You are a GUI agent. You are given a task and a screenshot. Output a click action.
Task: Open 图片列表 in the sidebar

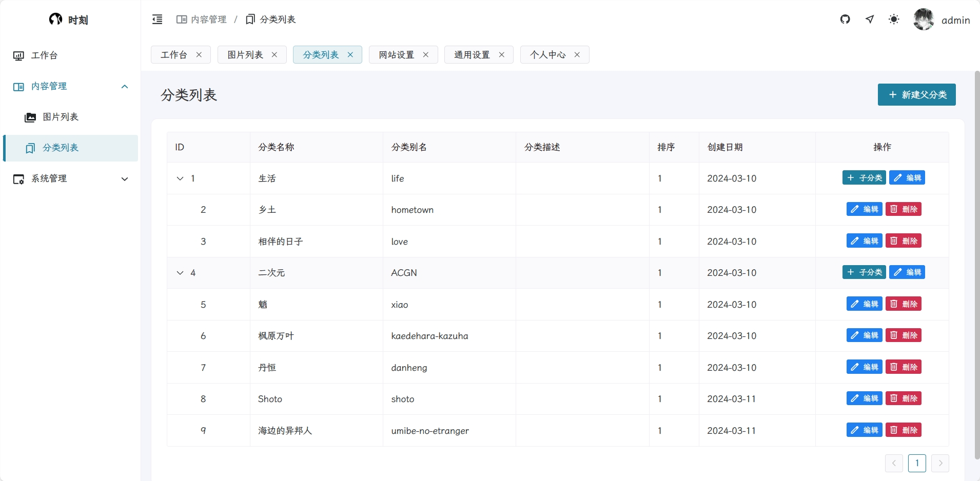70,117
